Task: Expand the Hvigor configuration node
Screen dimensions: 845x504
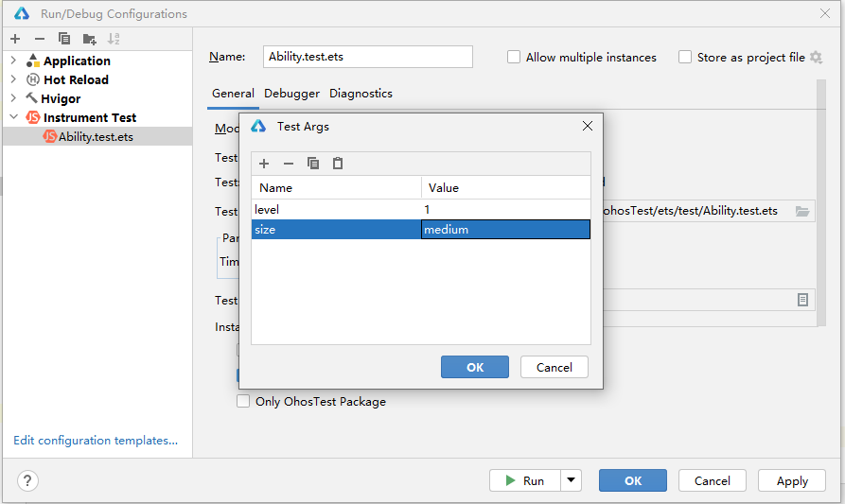Action: pos(13,98)
